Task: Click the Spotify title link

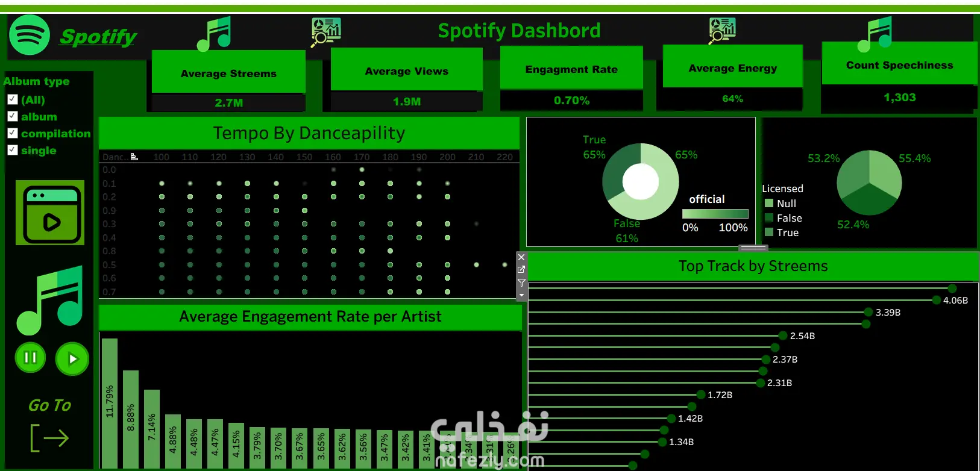Action: 99,37
